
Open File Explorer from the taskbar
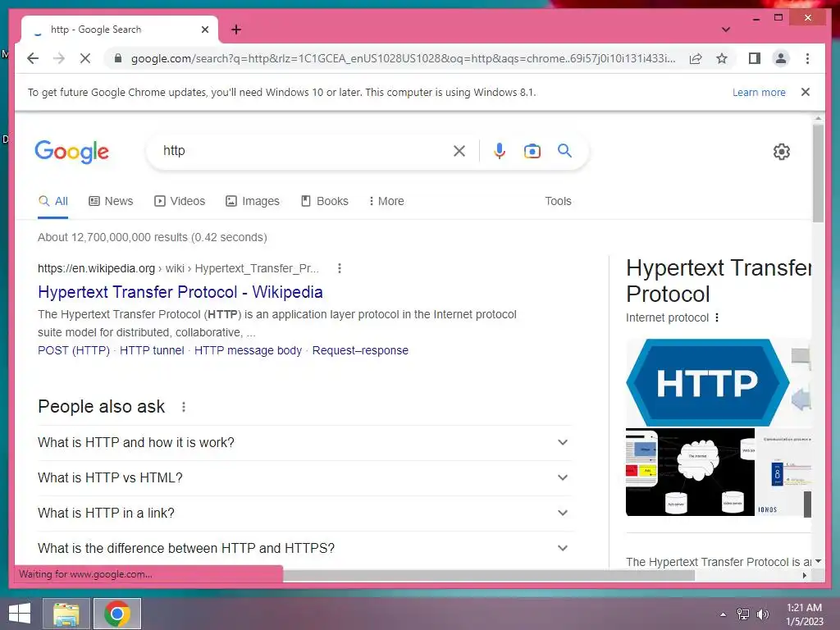[x=66, y=614]
